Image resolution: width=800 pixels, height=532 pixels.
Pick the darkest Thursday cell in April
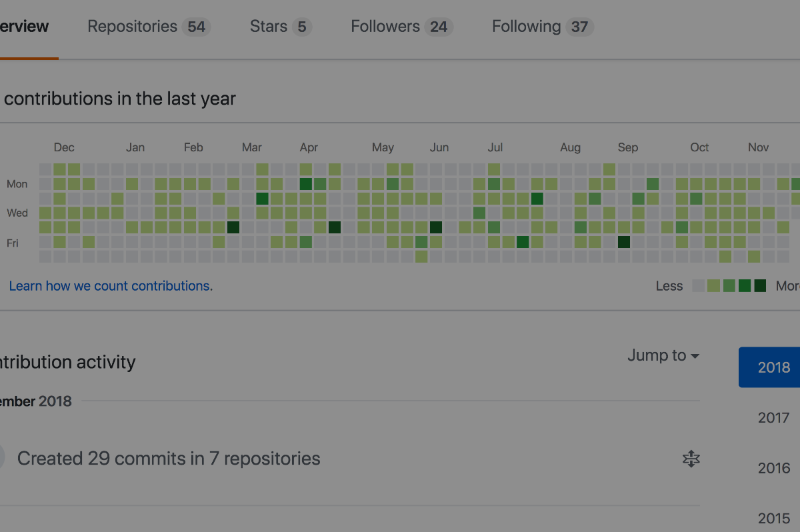(x=335, y=227)
